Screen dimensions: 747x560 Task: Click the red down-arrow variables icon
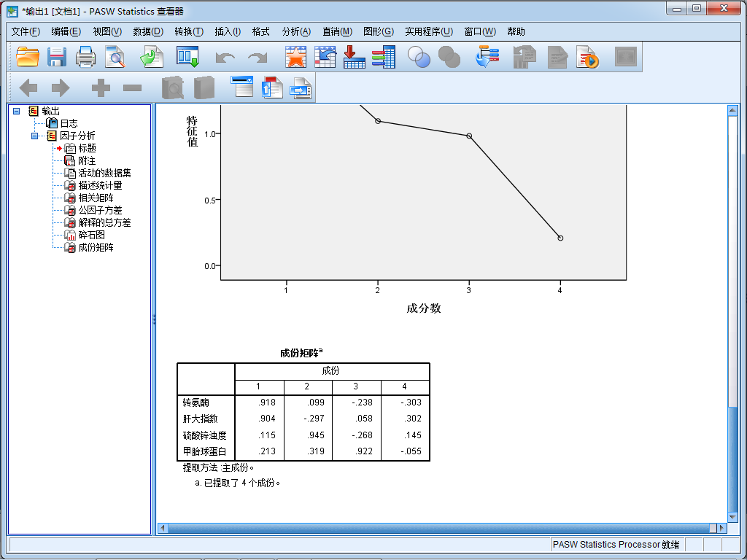pyautogui.click(x=354, y=57)
